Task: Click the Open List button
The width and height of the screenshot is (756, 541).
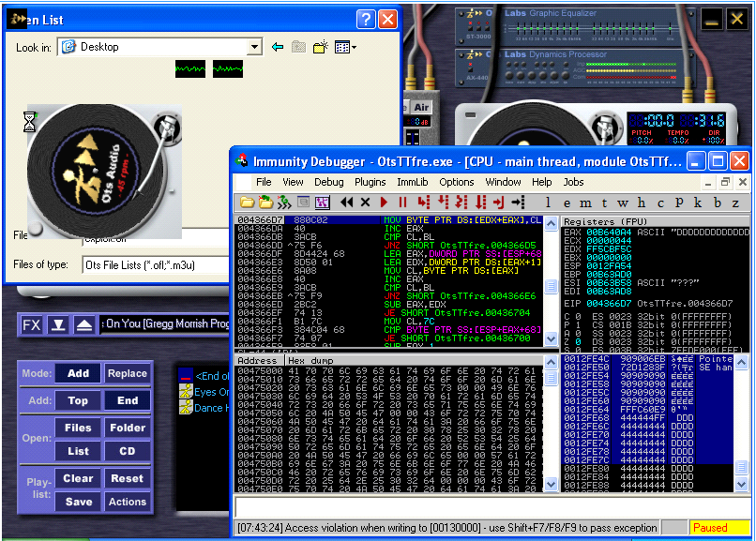Action: coord(78,451)
